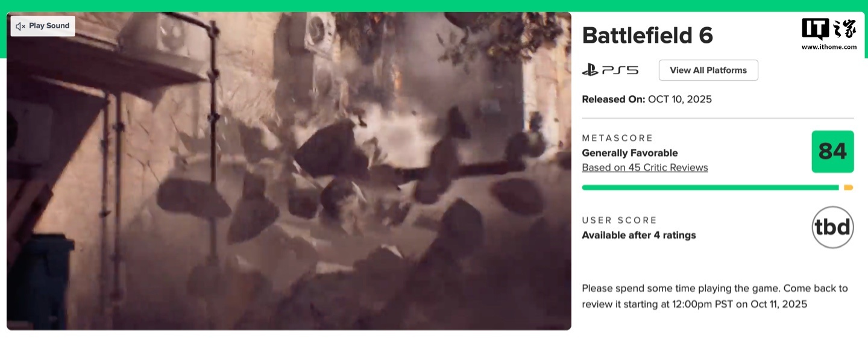Click the PS5 platform logo
The height and width of the screenshot is (338, 868).
click(610, 70)
